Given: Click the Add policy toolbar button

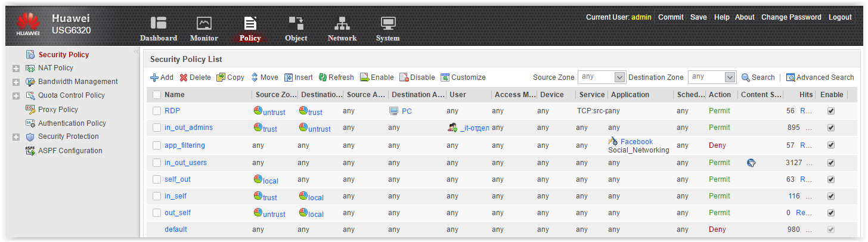Looking at the screenshot, I should [x=162, y=77].
